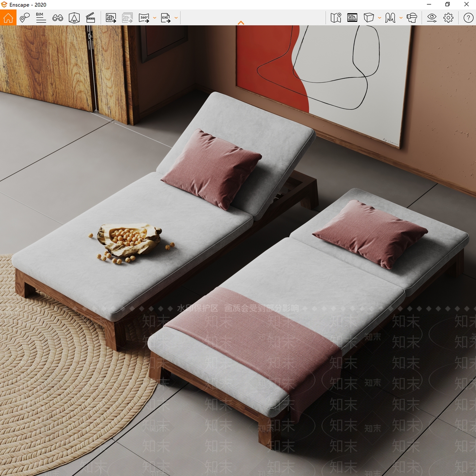476x476 pixels.
Task: Expand dropdown arrow beside EXE export
Action: (176, 18)
